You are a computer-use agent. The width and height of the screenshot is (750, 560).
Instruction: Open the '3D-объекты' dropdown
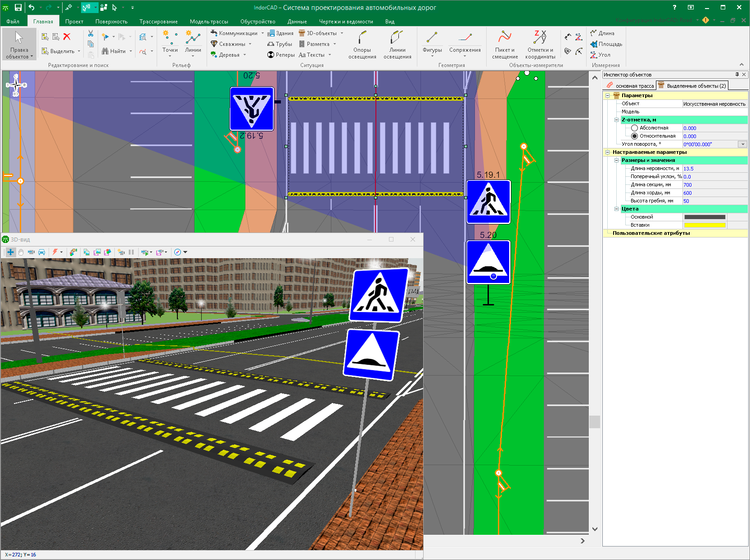342,33
